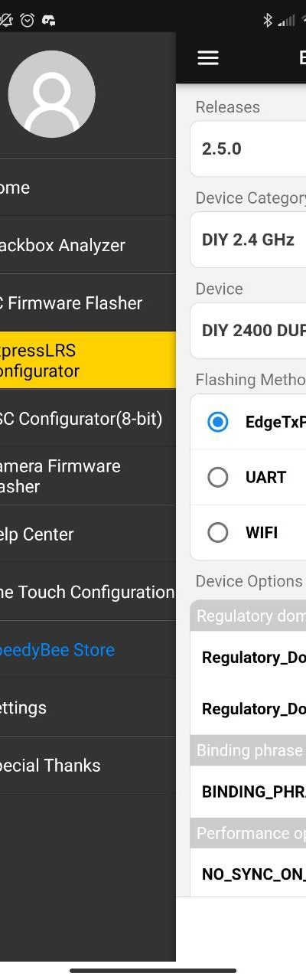This screenshot has width=306, height=980.
Task: Open the DIY 2400 device dropdown
Action: click(x=248, y=331)
